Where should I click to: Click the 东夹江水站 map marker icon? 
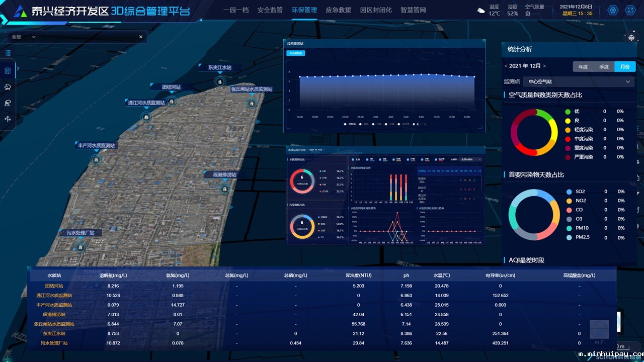(219, 81)
